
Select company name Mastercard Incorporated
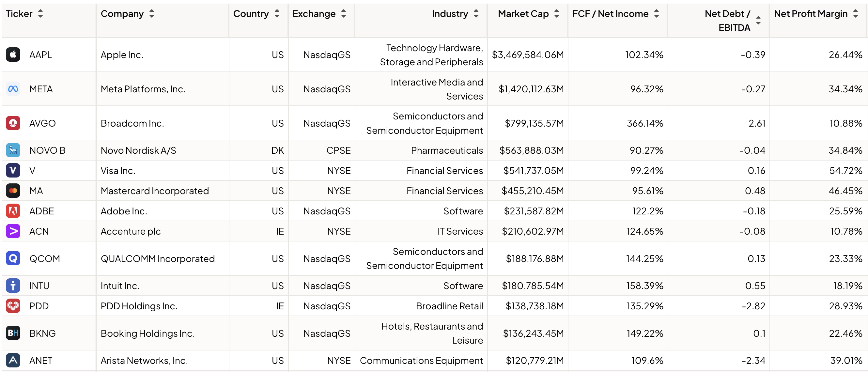point(155,191)
